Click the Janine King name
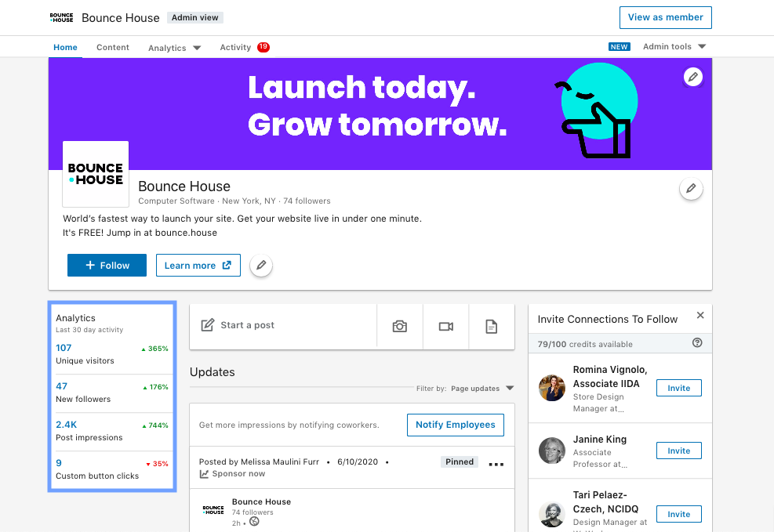 [x=600, y=440]
